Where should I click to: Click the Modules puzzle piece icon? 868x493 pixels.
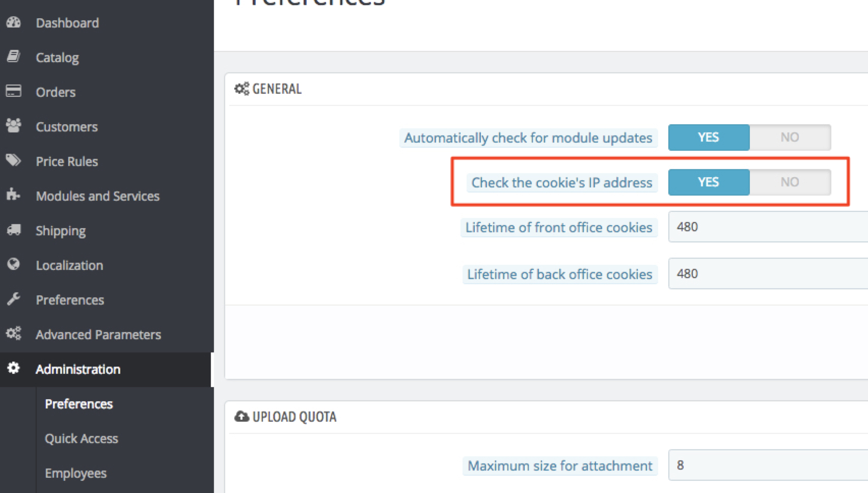[x=14, y=195]
